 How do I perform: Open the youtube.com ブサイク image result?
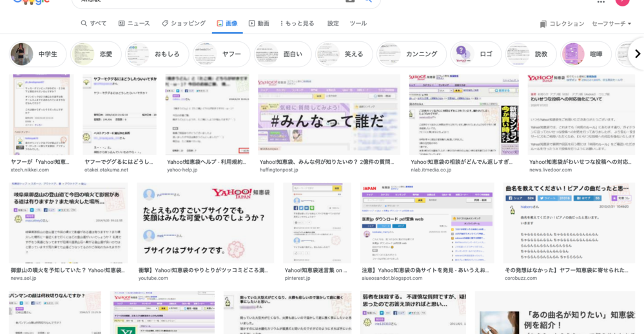tap(205, 223)
